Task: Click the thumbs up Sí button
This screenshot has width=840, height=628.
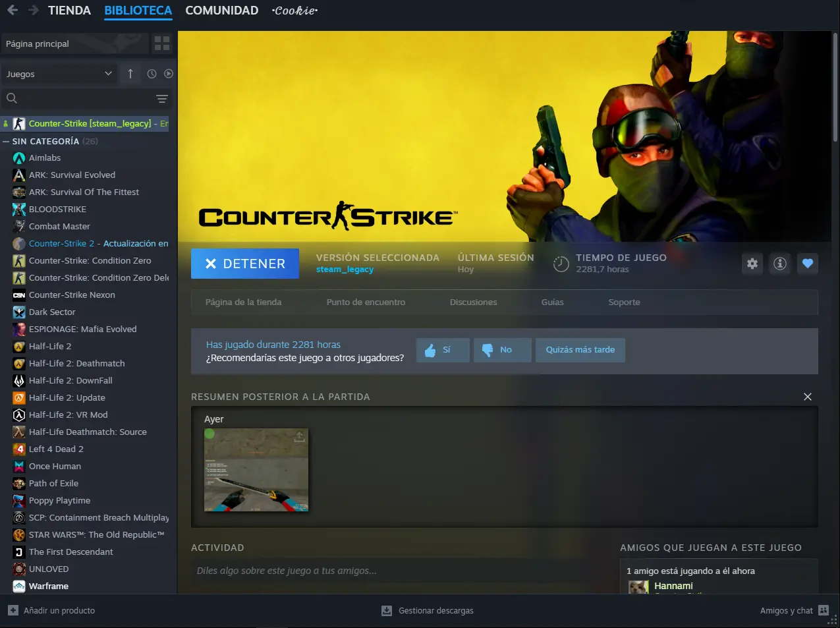Action: point(443,350)
